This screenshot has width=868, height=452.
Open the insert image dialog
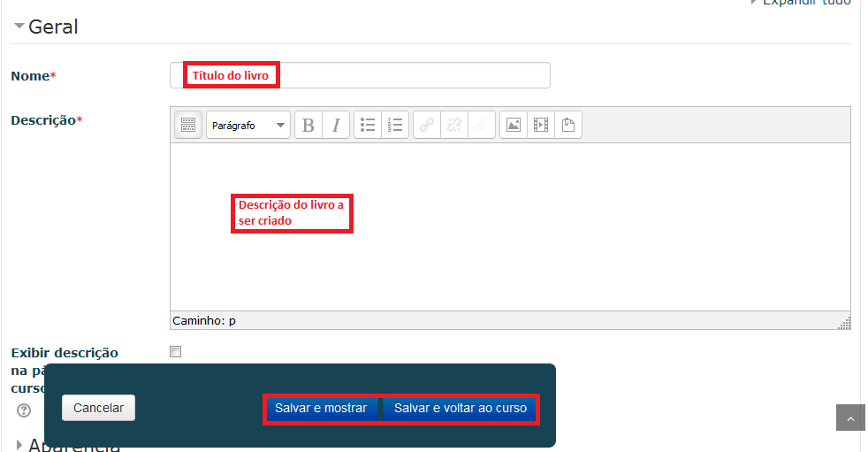point(513,126)
